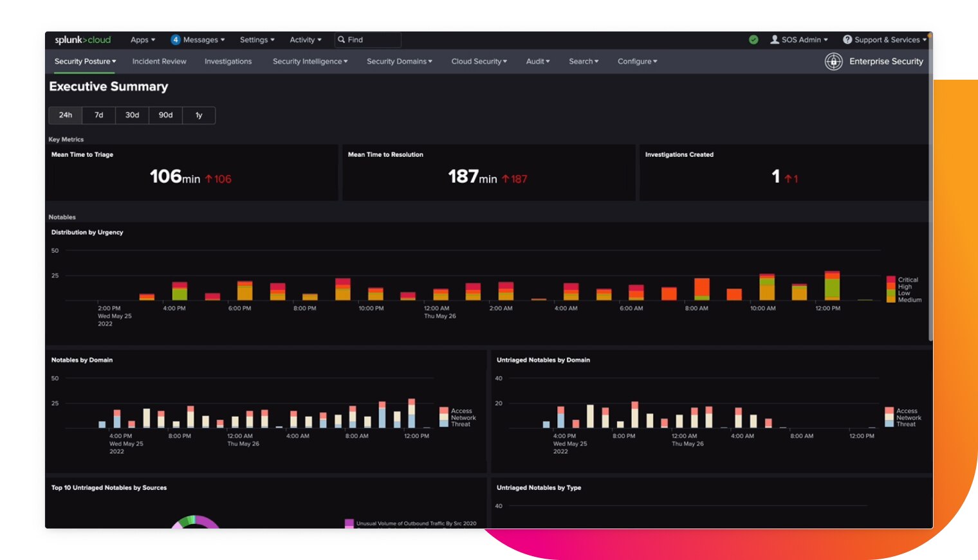This screenshot has height=560, width=978.
Task: Go to Incident Review tab
Action: pyautogui.click(x=159, y=62)
